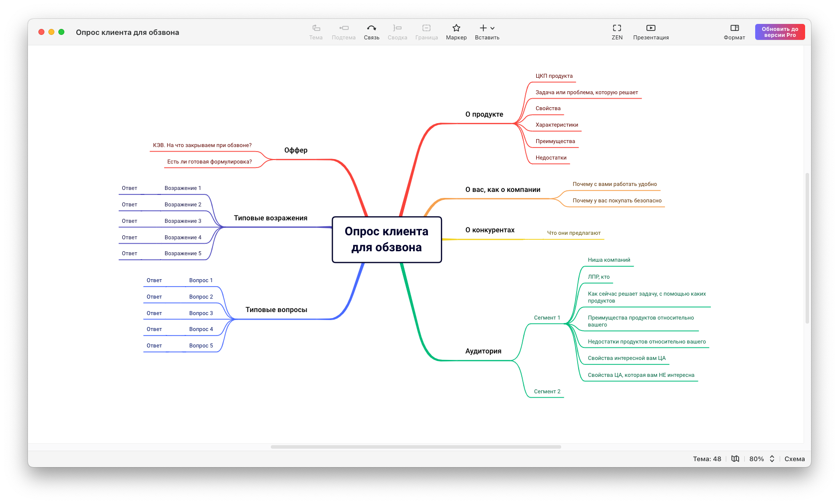
Task: Open the Вставить insert dropdown
Action: tap(487, 28)
